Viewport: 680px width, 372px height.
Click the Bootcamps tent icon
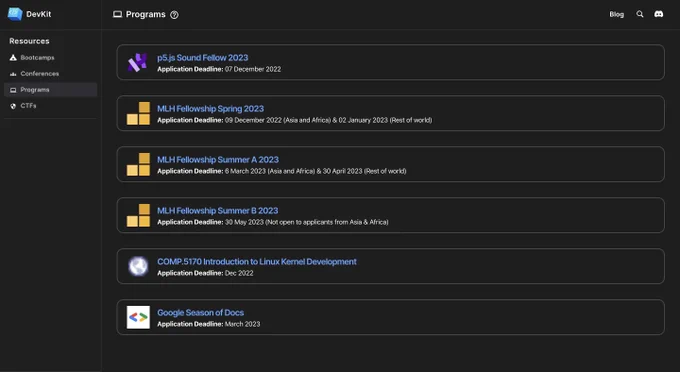[x=13, y=58]
